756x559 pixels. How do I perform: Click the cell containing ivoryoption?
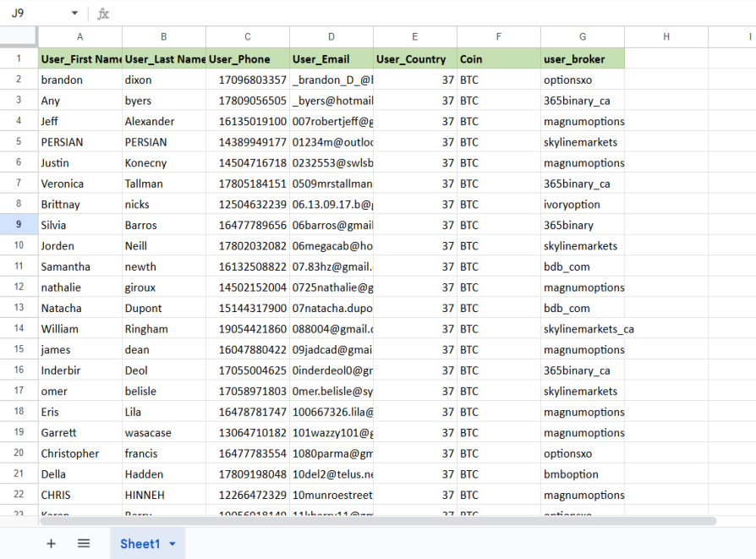coord(583,205)
